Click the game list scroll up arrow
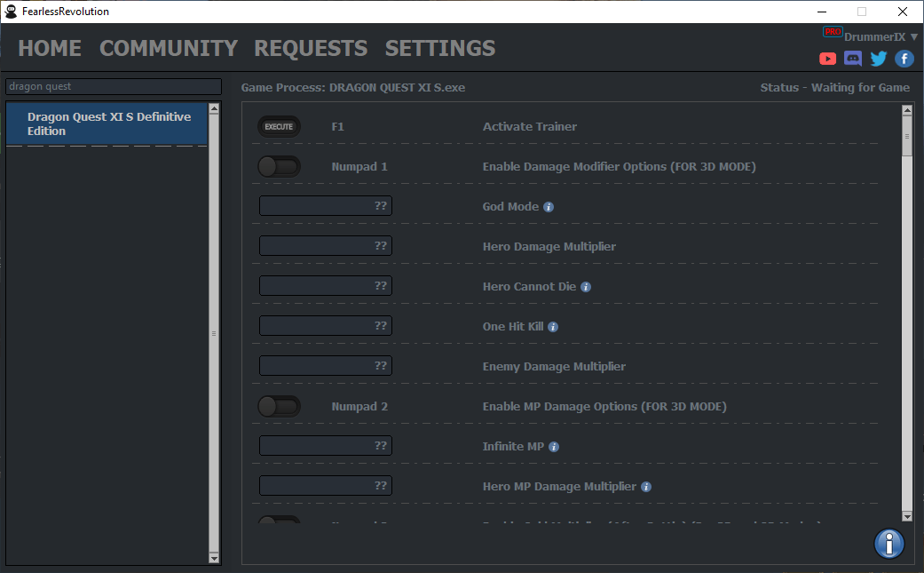This screenshot has height=573, width=924. pyautogui.click(x=214, y=108)
